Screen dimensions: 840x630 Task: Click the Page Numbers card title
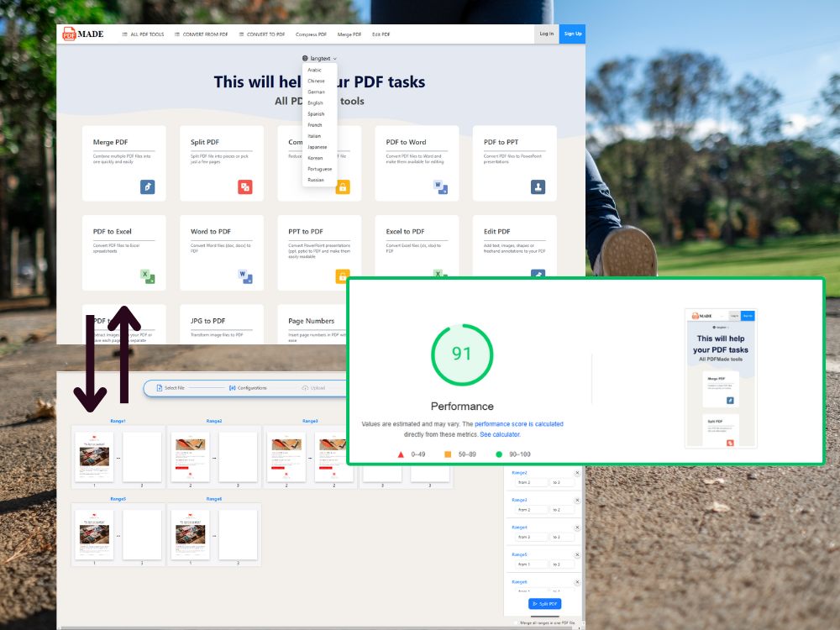[312, 321]
